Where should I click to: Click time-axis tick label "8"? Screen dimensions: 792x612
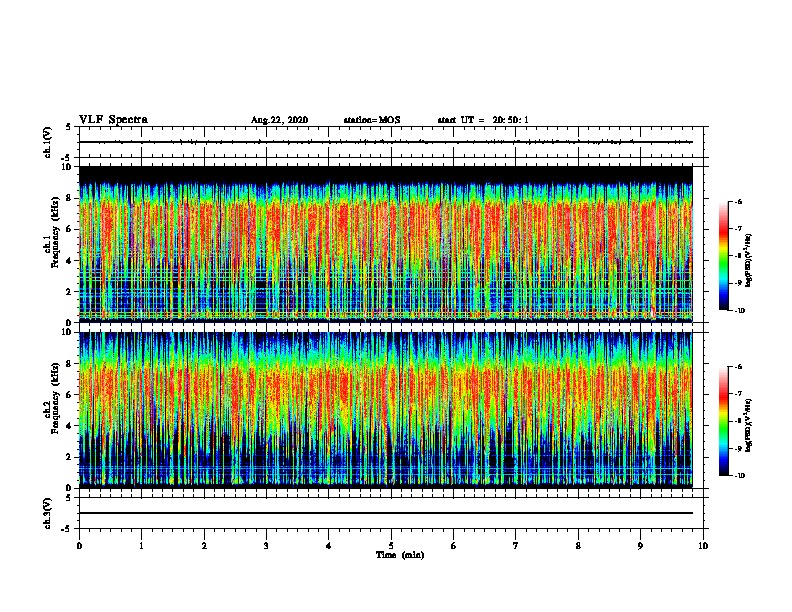click(x=578, y=546)
